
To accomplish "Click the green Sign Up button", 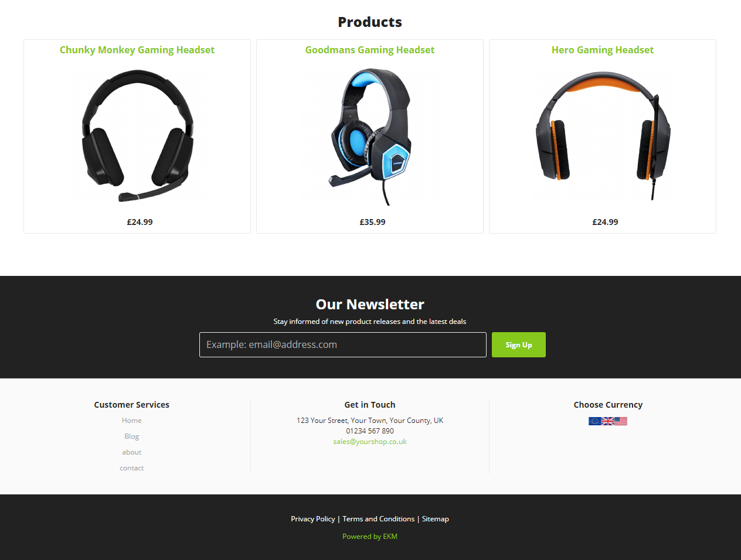I will click(x=519, y=344).
